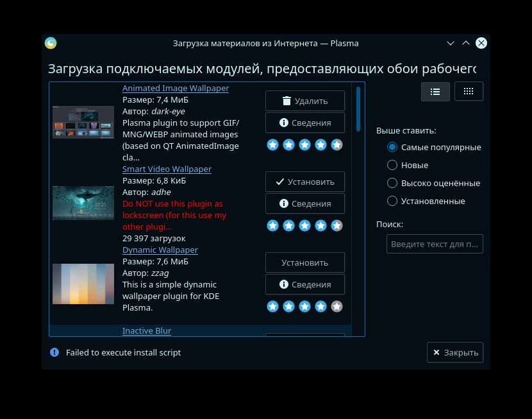
Task: Click the Закрыть button
Action: (x=455, y=352)
